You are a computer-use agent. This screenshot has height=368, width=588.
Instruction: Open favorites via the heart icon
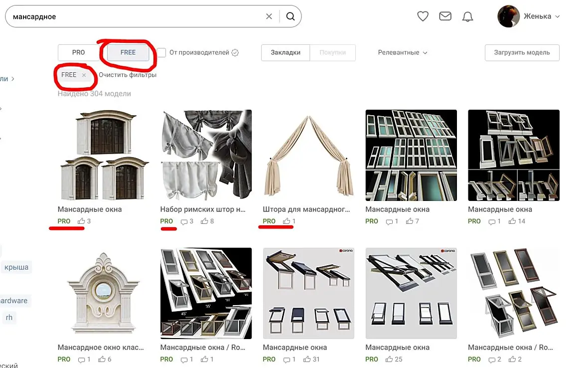click(x=423, y=16)
